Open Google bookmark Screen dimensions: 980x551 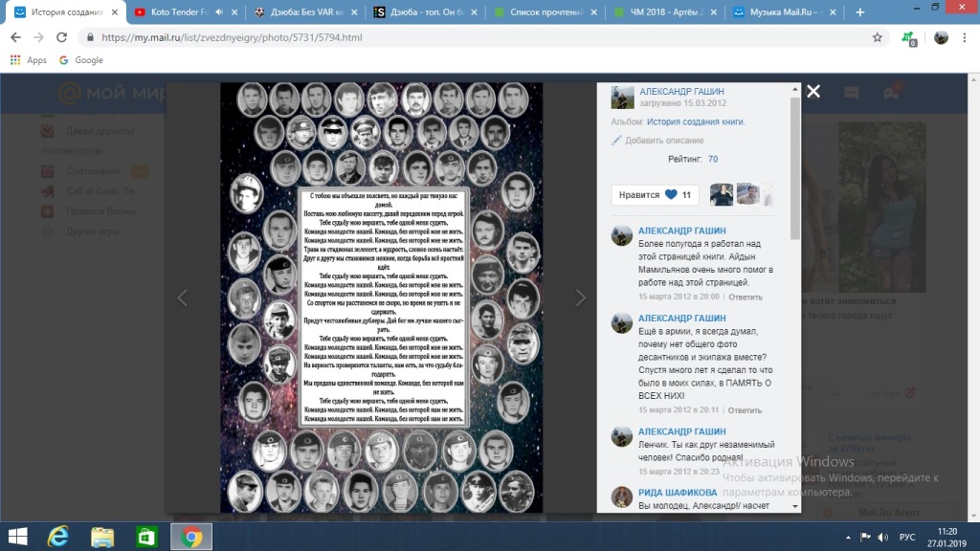[81, 60]
